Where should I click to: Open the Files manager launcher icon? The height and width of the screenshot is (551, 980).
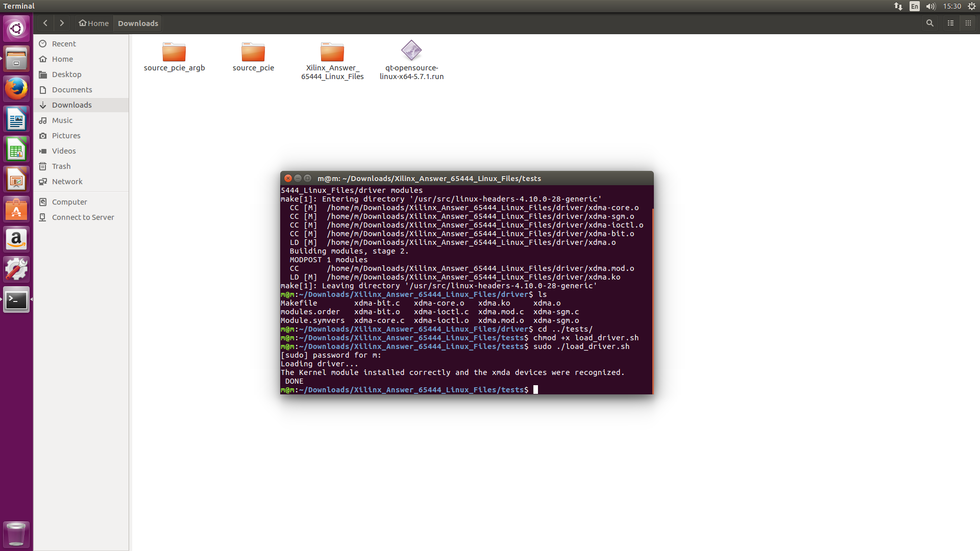[16, 59]
